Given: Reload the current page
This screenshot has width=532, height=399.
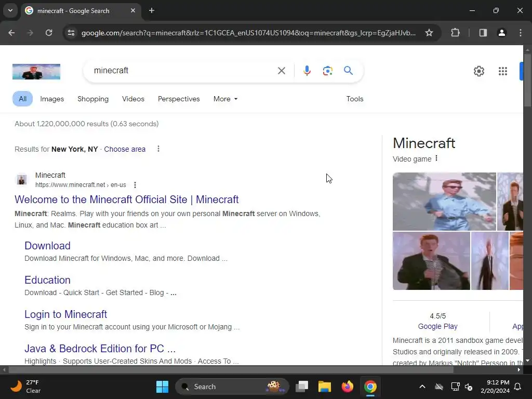Looking at the screenshot, I should (49, 33).
